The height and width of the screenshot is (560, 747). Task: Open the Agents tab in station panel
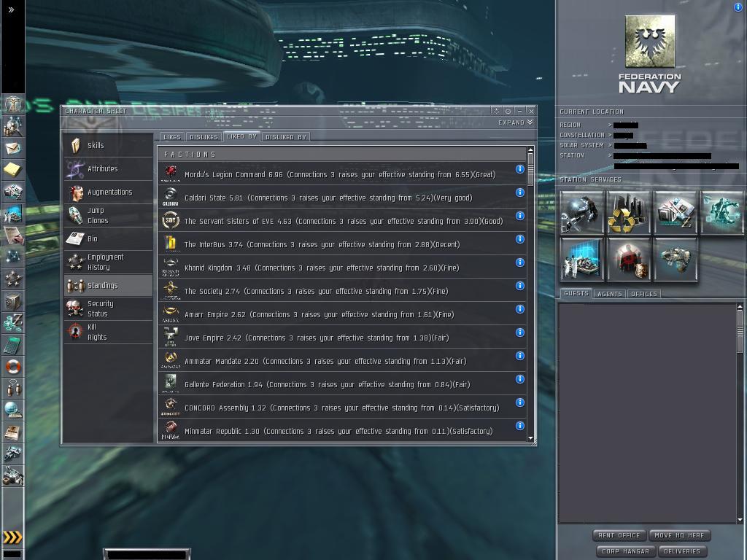click(610, 294)
